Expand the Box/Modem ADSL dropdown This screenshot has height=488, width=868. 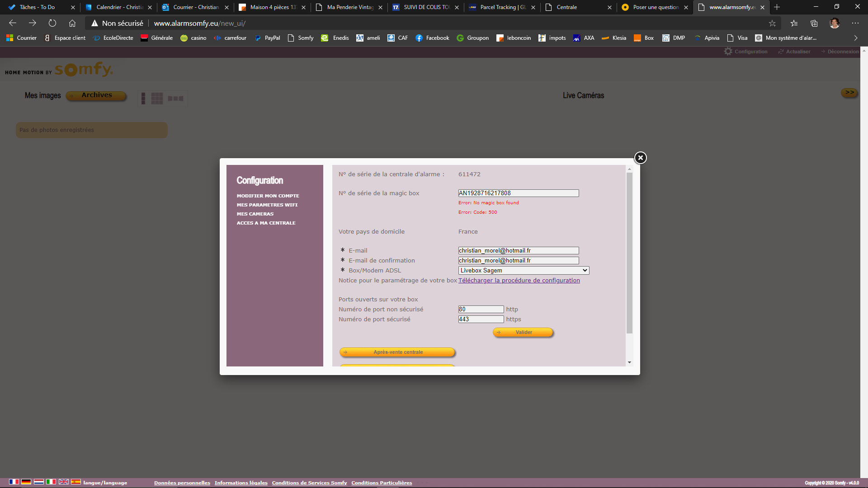[x=524, y=270]
